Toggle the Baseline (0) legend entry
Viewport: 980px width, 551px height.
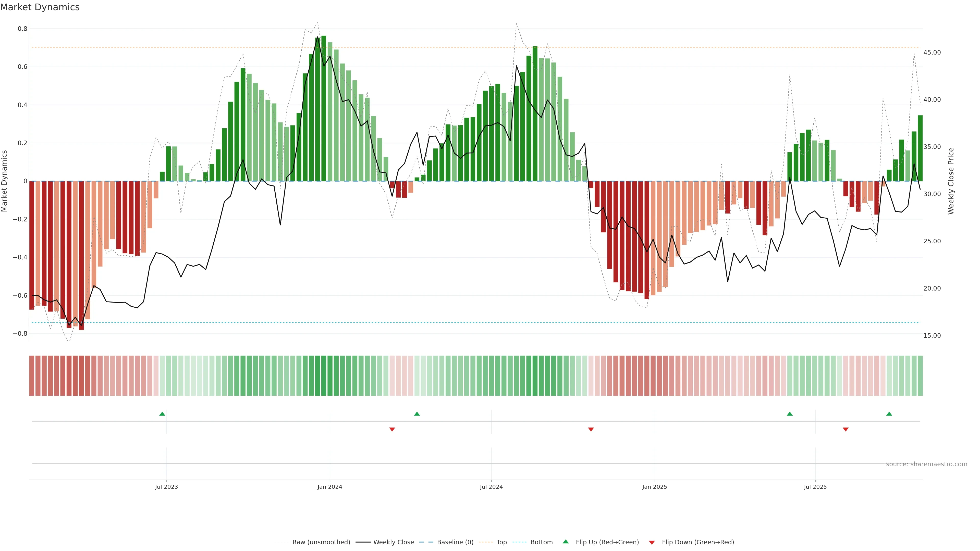[x=455, y=542]
